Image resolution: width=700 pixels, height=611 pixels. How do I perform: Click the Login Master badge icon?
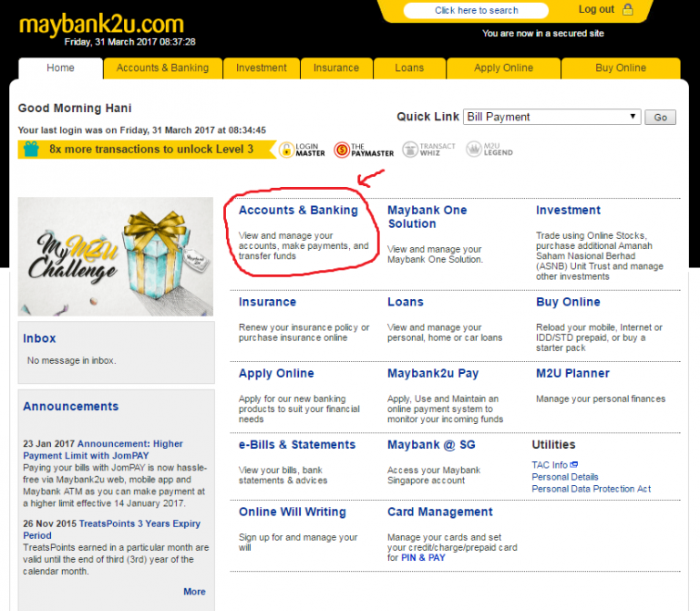coord(286,150)
